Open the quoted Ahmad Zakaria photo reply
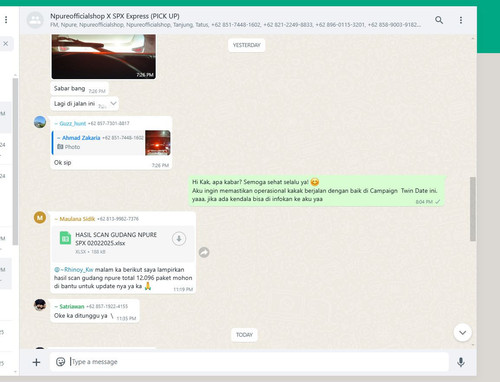Viewport: 500px width, 382px height. 111,143
